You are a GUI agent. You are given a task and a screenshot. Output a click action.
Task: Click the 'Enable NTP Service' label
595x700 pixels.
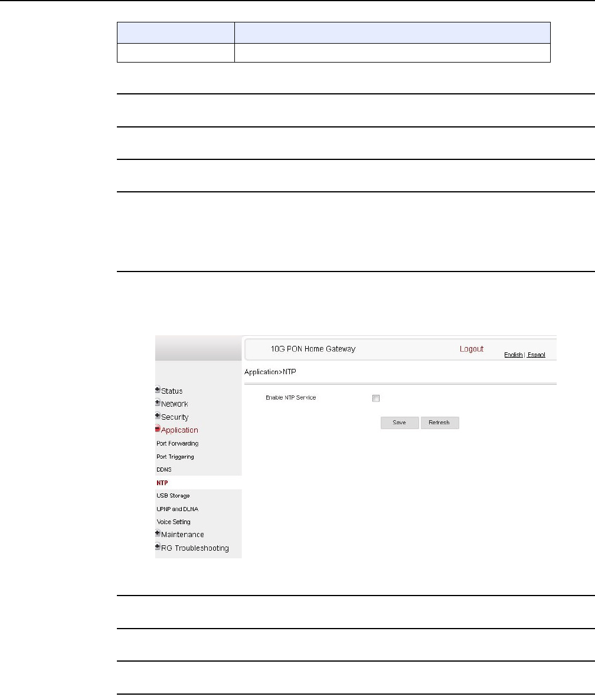tap(290, 398)
